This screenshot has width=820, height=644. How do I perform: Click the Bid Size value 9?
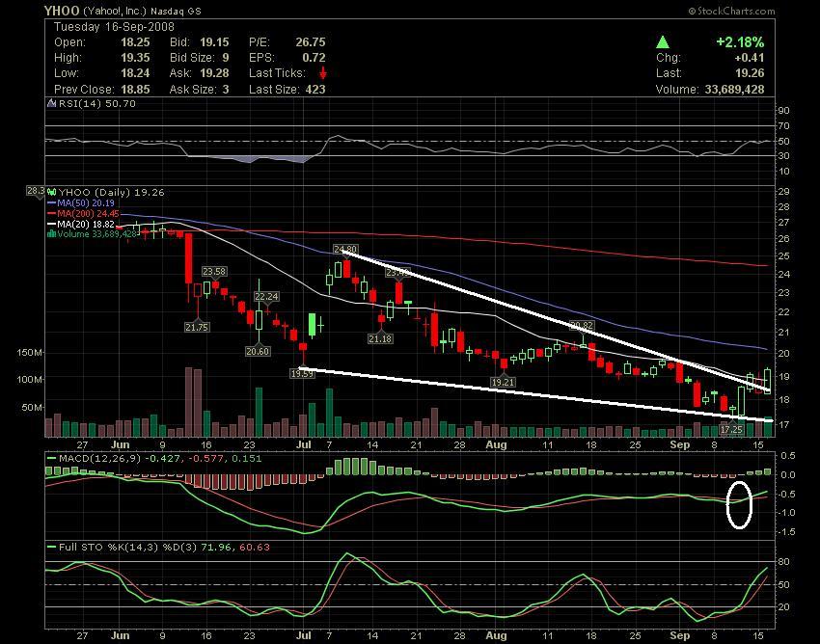coord(226,58)
